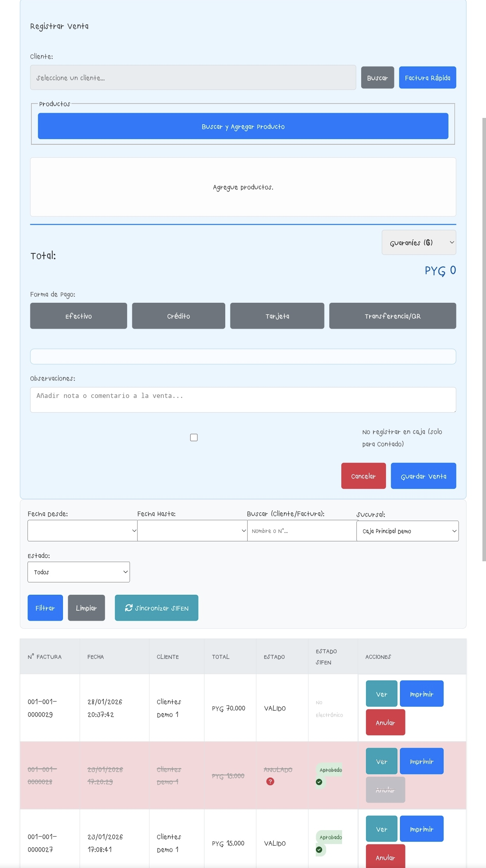
Task: Click Buscar y Agregar Producto button
Action: 243,126
